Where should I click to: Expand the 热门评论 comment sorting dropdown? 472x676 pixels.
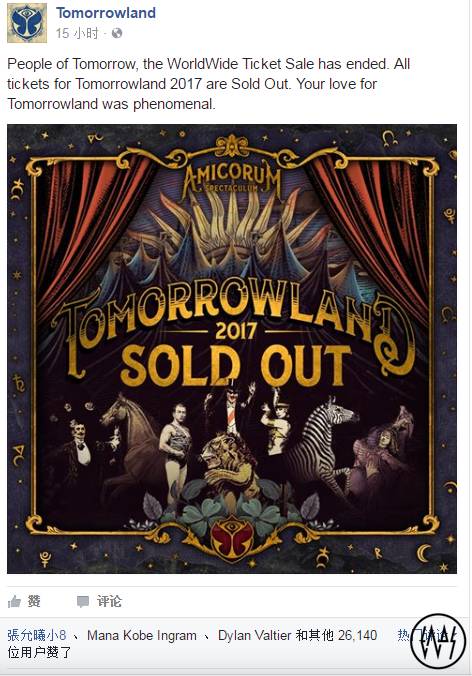(x=423, y=635)
